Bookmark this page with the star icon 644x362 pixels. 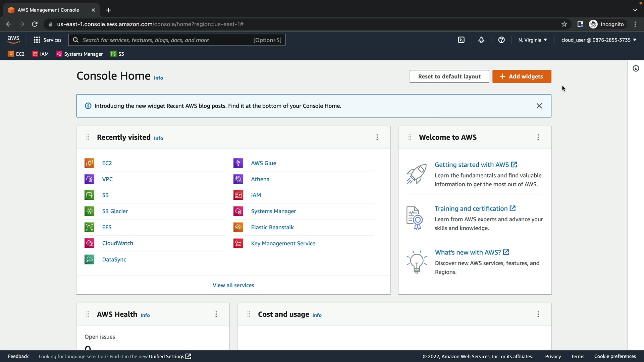[x=564, y=24]
